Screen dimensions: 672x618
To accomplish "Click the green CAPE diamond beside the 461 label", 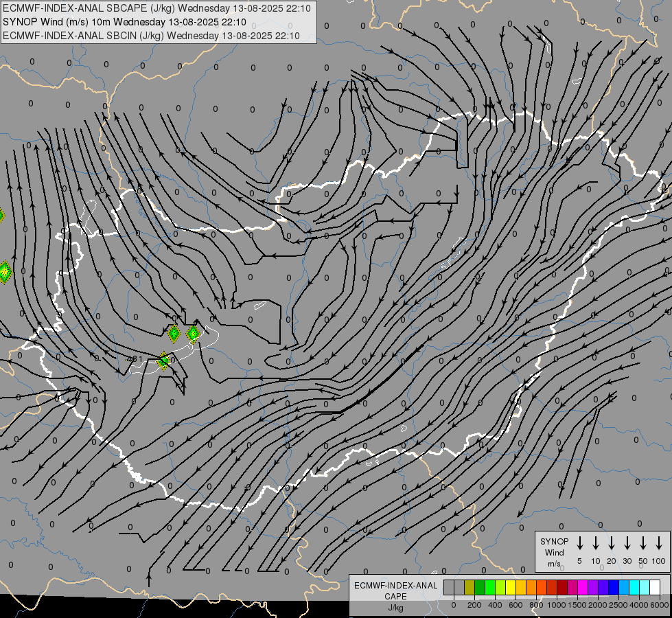I will 164,360.
